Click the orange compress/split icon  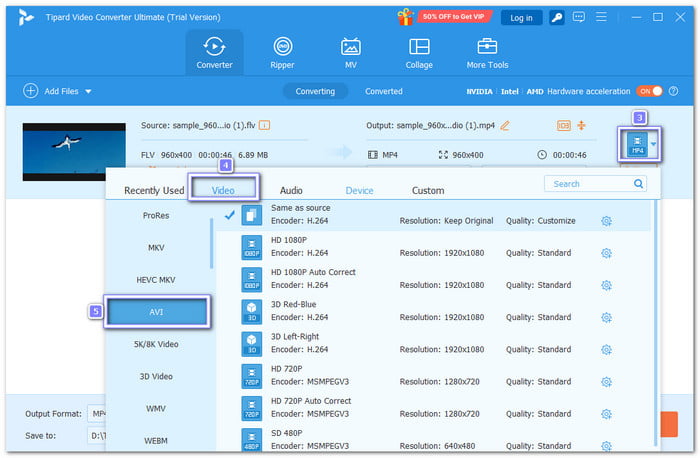click(581, 125)
